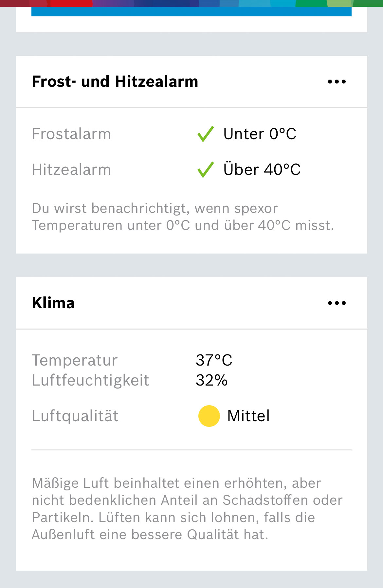Tap the blue bar at top card
The height and width of the screenshot is (588, 383).
click(191, 11)
